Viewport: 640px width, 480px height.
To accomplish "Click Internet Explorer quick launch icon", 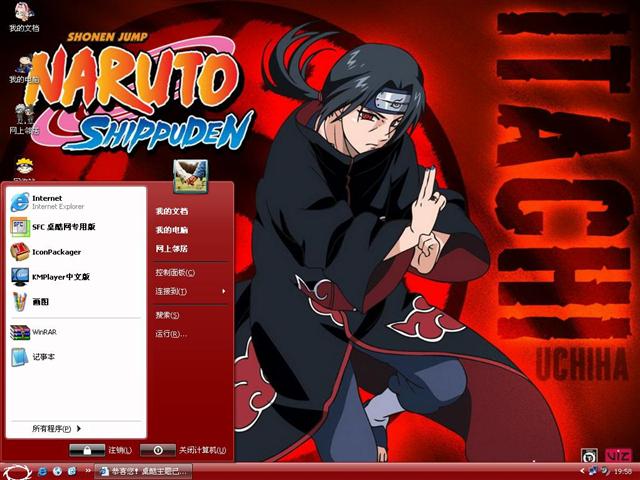I will 42,472.
